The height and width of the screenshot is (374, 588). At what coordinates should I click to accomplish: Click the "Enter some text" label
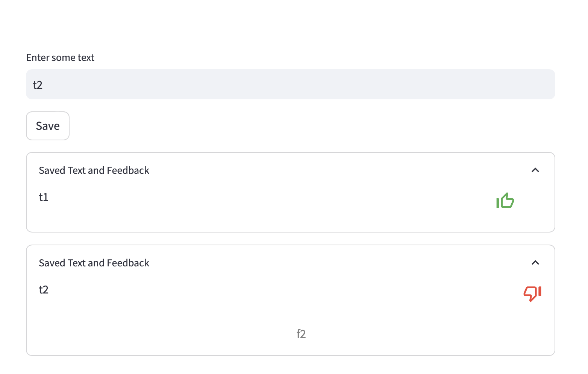(60, 58)
